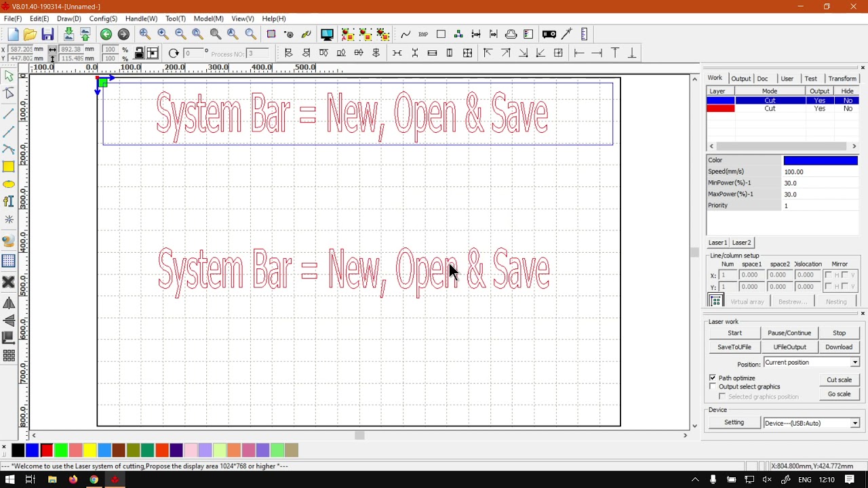This screenshot has width=868, height=488.
Task: Click the Export icon with green up arrow
Action: click(85, 35)
